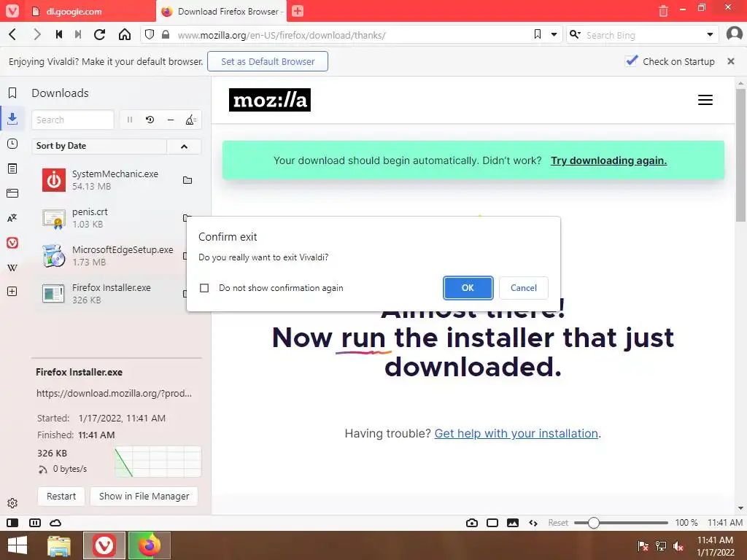The height and width of the screenshot is (560, 747).
Task: Click Reset zoom in status bar
Action: 558,523
